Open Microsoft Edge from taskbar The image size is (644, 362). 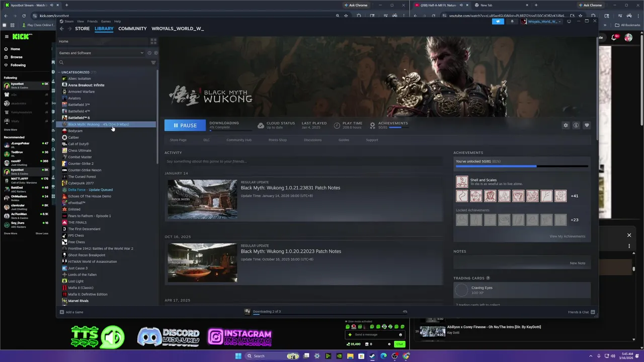[383, 356]
